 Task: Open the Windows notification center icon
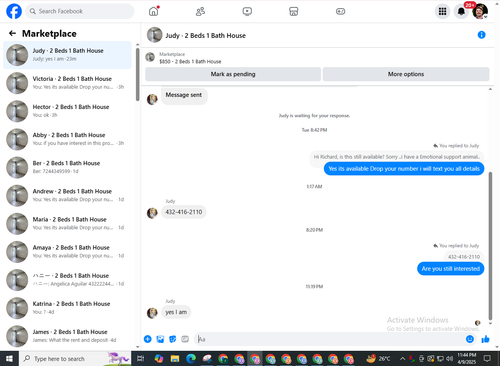point(487,359)
